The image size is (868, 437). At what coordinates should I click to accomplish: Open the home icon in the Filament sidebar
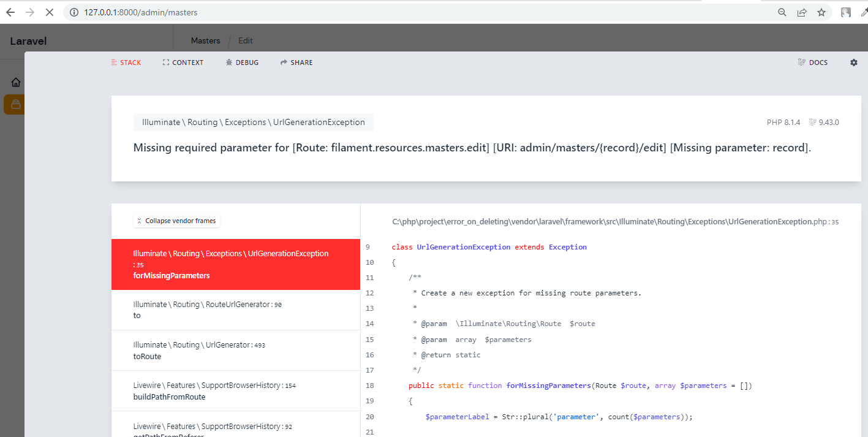coord(15,82)
